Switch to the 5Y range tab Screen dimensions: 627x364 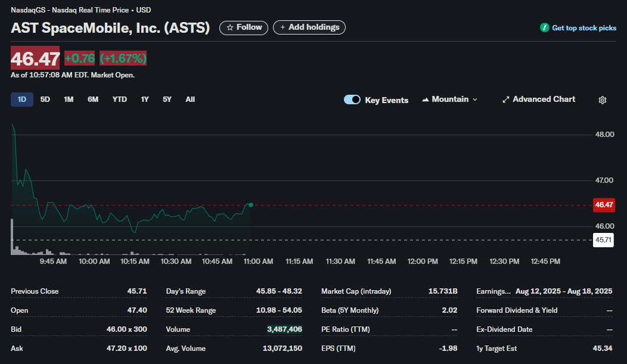pos(167,99)
